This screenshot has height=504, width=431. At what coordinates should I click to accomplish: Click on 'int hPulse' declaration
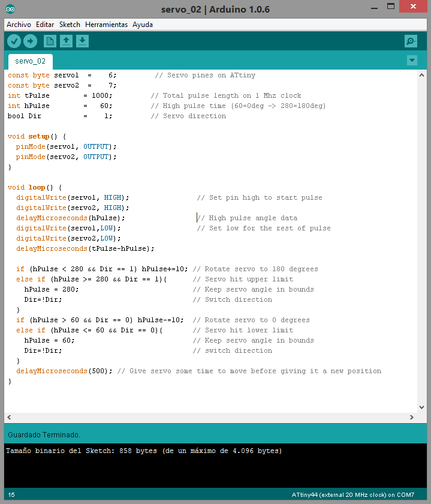click(60, 106)
